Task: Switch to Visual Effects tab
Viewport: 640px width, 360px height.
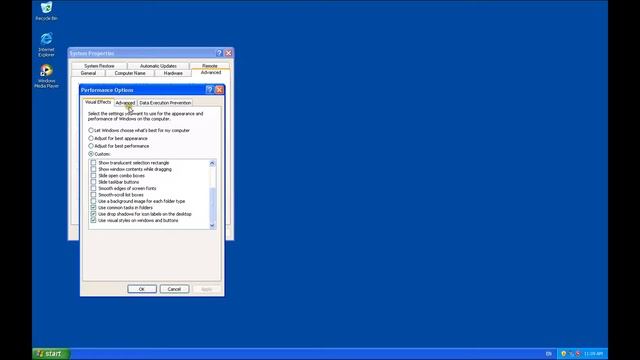Action: [98, 102]
